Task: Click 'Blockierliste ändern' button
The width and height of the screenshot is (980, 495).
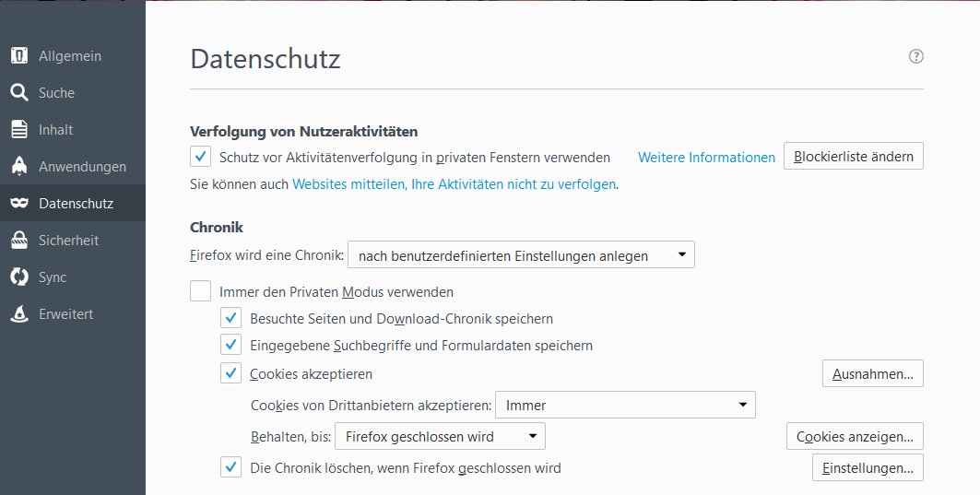Action: point(853,157)
